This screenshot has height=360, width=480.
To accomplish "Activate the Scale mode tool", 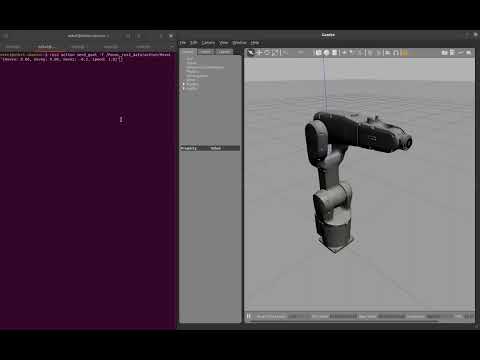I will (x=275, y=53).
